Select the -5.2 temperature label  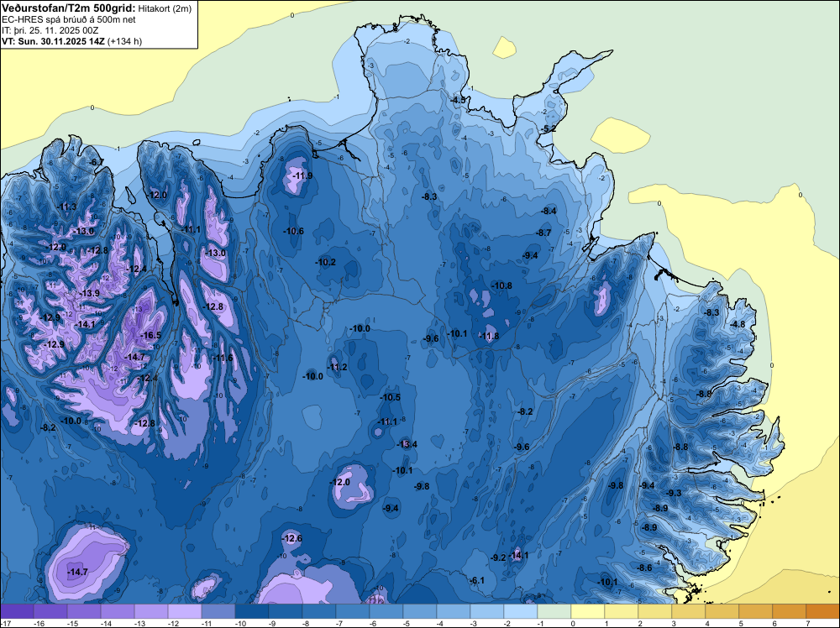point(548,129)
